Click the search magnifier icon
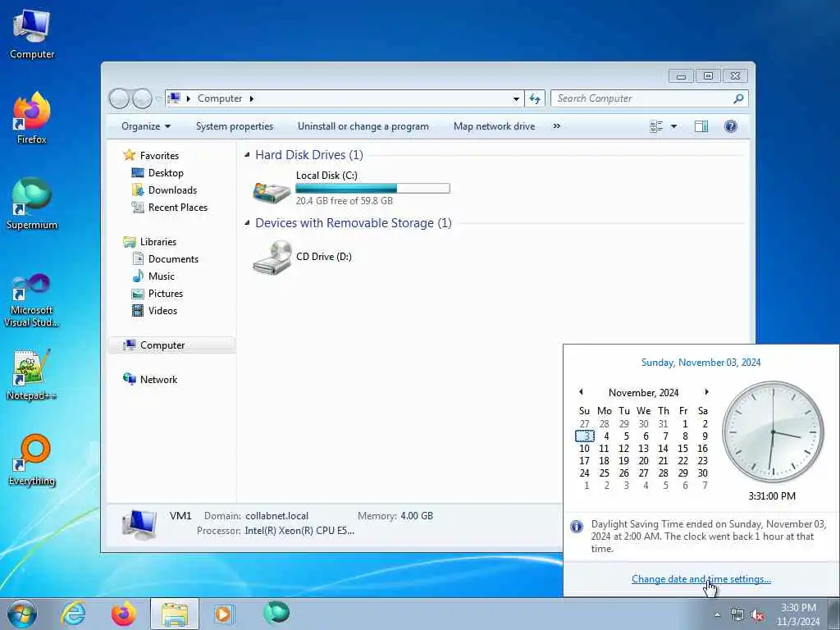 (x=738, y=98)
